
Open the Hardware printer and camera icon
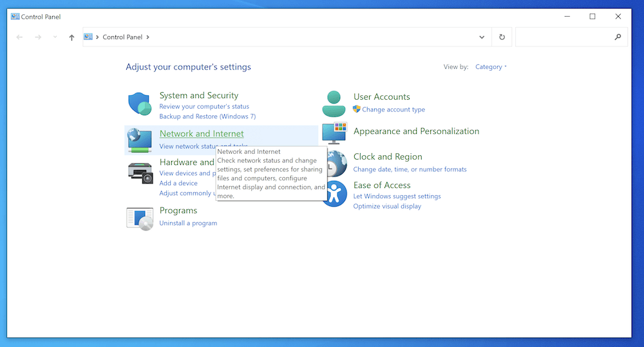pyautogui.click(x=140, y=173)
